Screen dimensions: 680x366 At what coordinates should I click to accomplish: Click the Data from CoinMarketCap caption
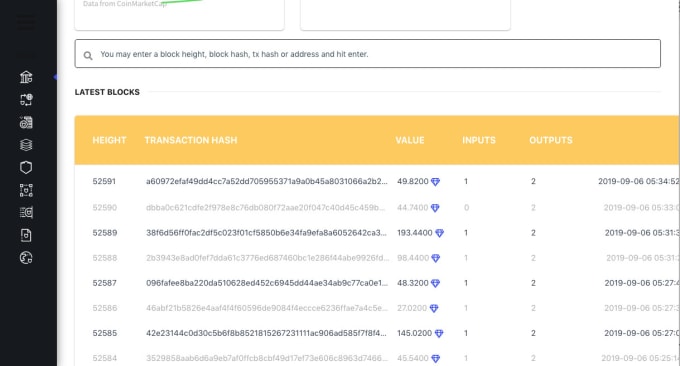pyautogui.click(x=125, y=3)
